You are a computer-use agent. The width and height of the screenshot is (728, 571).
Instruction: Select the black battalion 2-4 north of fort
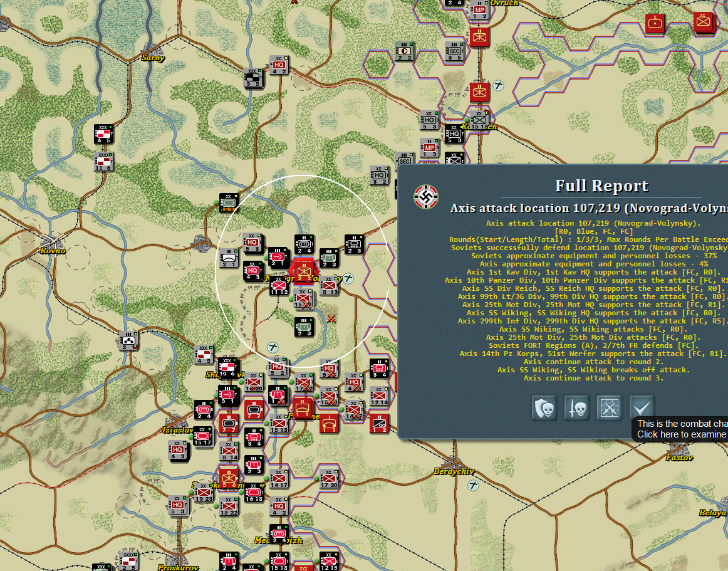pos(304,244)
